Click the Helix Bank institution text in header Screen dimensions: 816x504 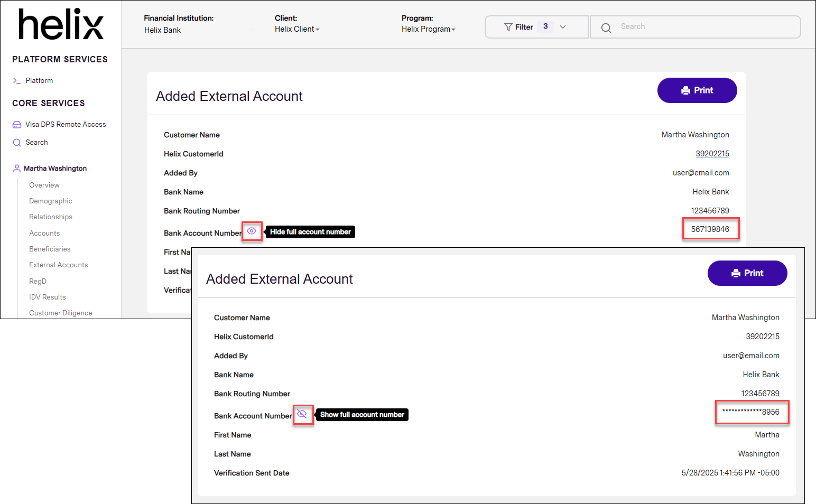(162, 30)
